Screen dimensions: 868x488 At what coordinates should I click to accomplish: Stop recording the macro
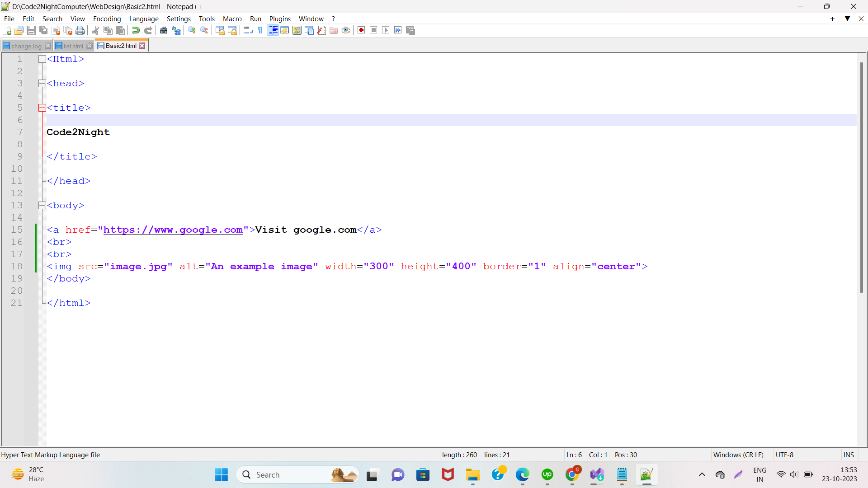coord(373,30)
